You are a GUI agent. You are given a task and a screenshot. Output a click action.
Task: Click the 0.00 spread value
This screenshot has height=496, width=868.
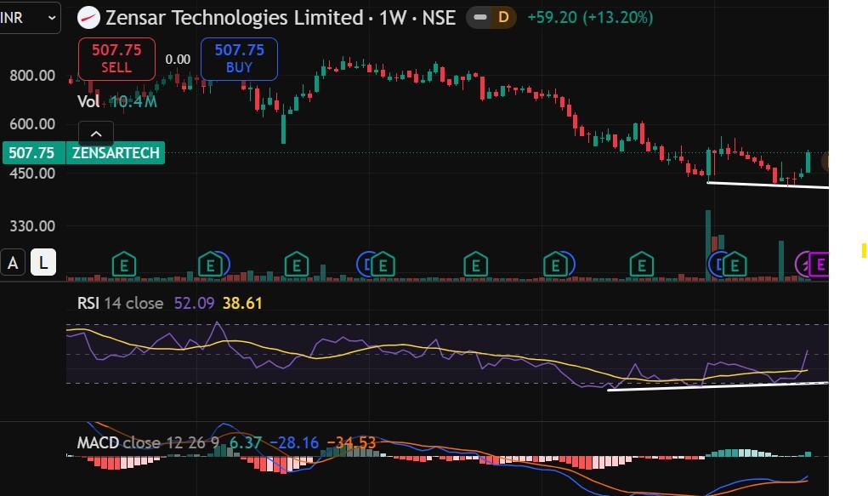click(x=178, y=60)
